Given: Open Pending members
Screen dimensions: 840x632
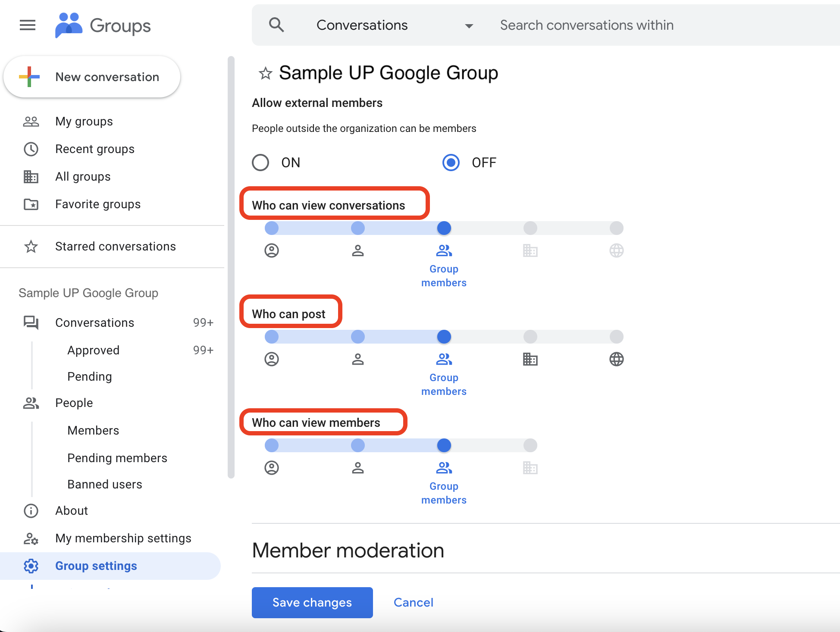Looking at the screenshot, I should pos(117,458).
